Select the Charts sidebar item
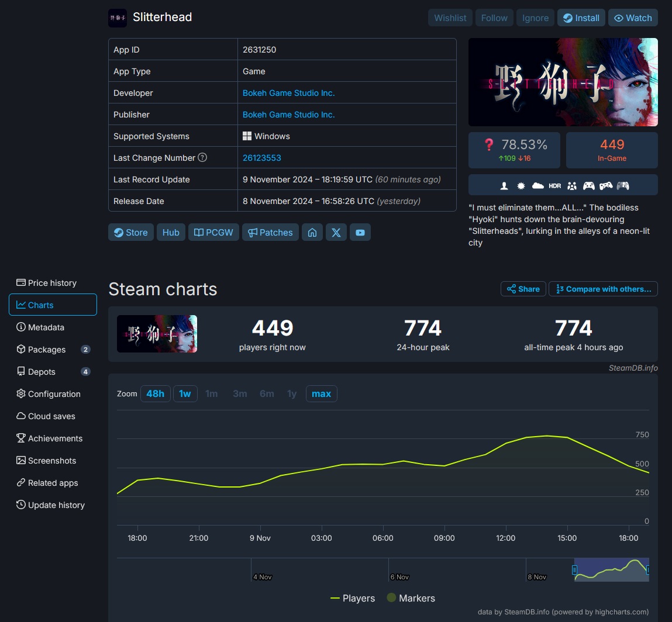This screenshot has height=622, width=672. pyautogui.click(x=53, y=305)
